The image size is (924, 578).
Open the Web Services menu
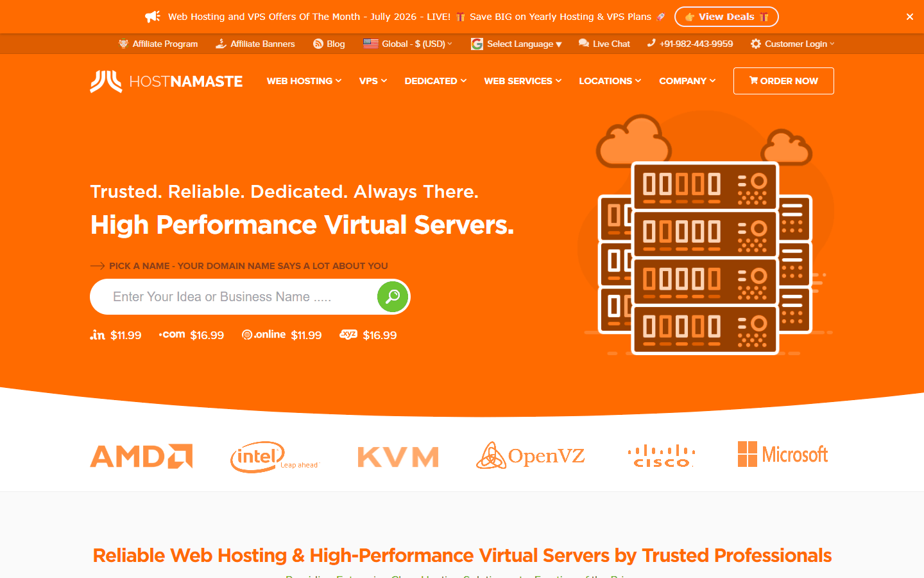tap(523, 81)
